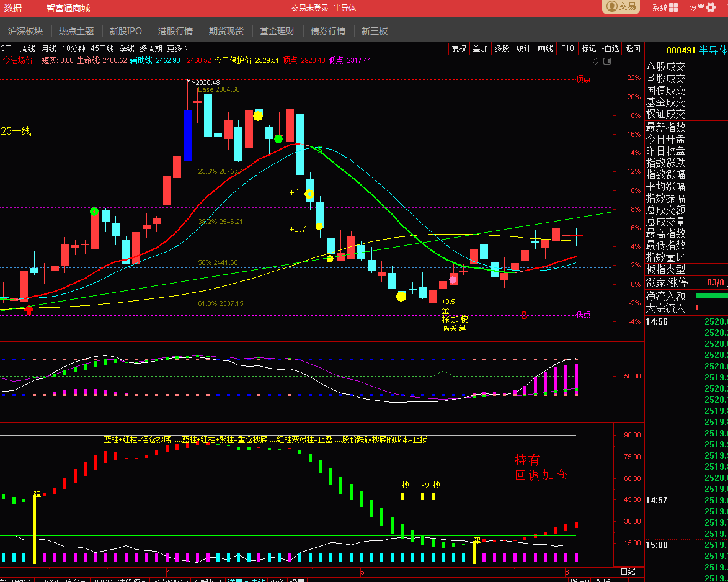
Task: Click the F flag at 2920.48 peak
Action: click(x=189, y=81)
